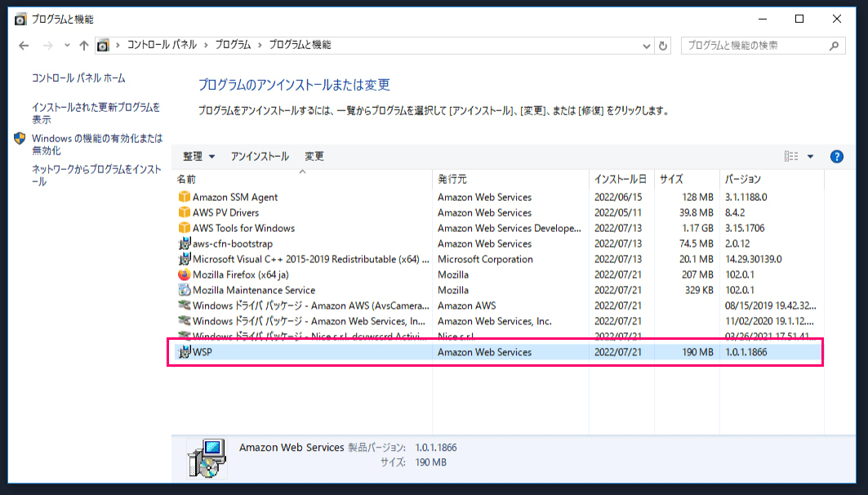Click the refresh icon next to the address bar
This screenshot has width=868, height=495.
click(661, 46)
